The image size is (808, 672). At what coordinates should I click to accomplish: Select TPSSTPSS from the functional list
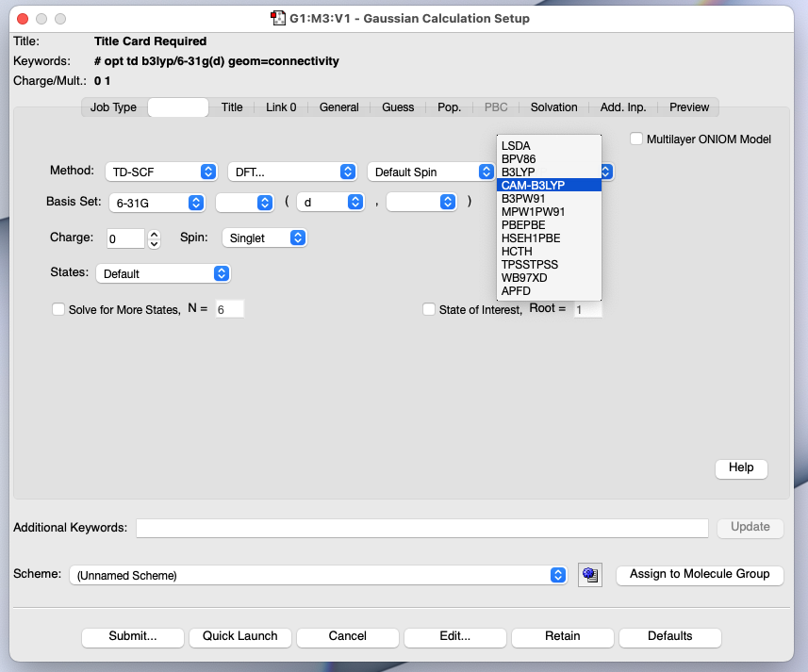pyautogui.click(x=549, y=264)
